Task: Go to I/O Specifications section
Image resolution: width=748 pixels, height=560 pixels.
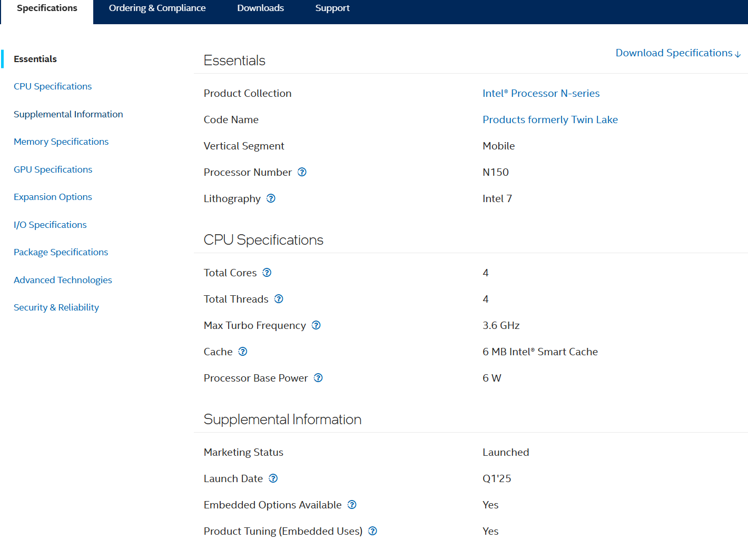Action: coord(50,225)
